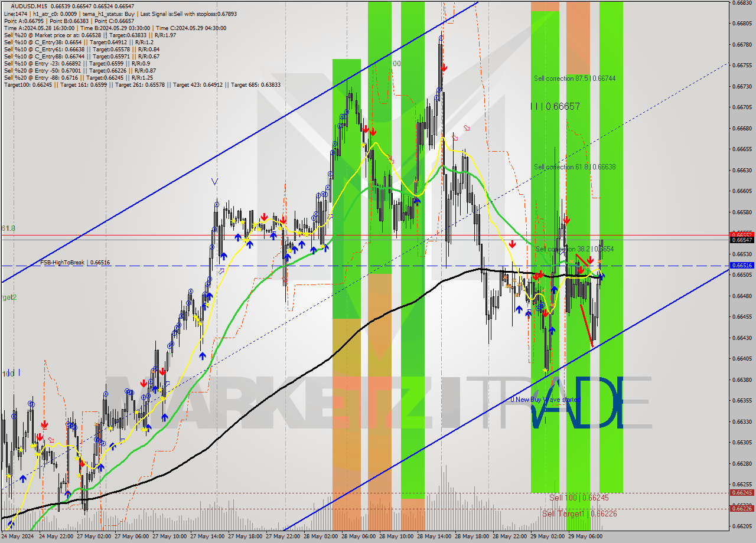Click the 'Sell correction 38.2 | 0.6654' label
The width and height of the screenshot is (756, 543).
575,249
